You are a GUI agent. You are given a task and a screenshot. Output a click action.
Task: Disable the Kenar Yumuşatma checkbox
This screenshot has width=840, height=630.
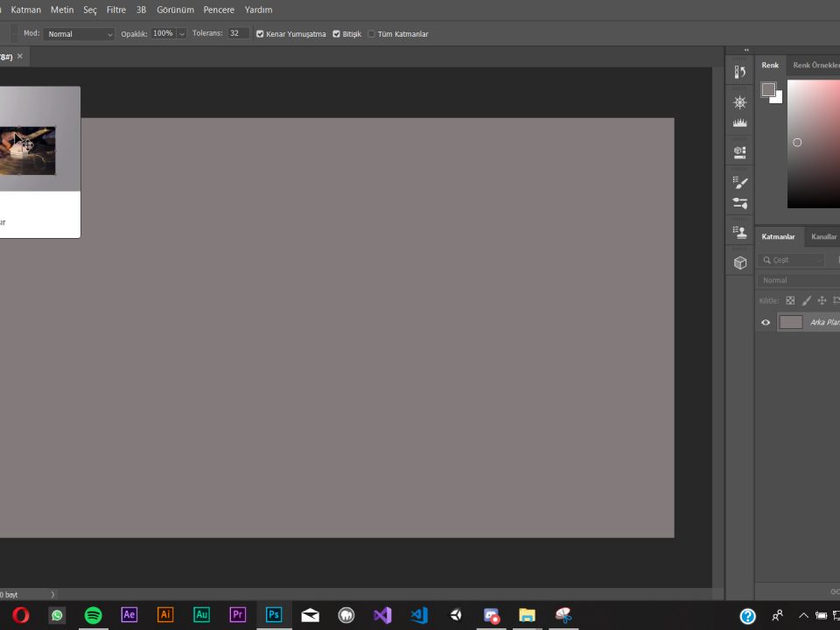(260, 34)
